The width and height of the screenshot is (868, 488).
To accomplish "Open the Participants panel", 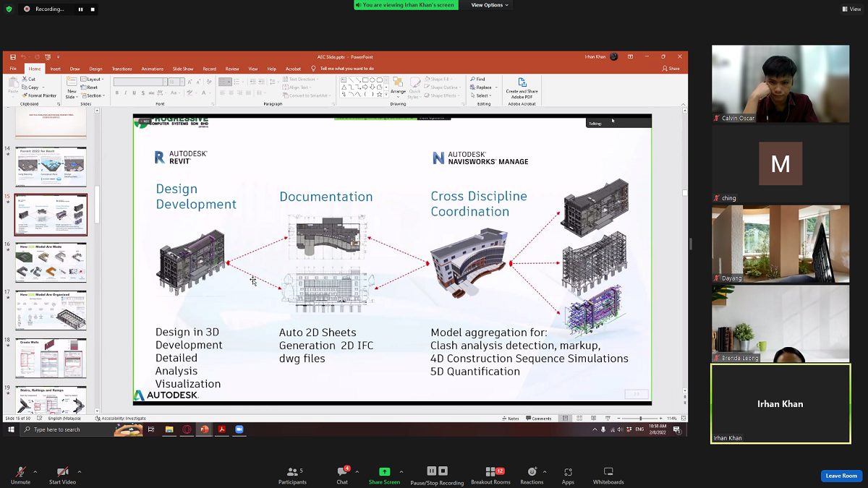I will (x=292, y=475).
